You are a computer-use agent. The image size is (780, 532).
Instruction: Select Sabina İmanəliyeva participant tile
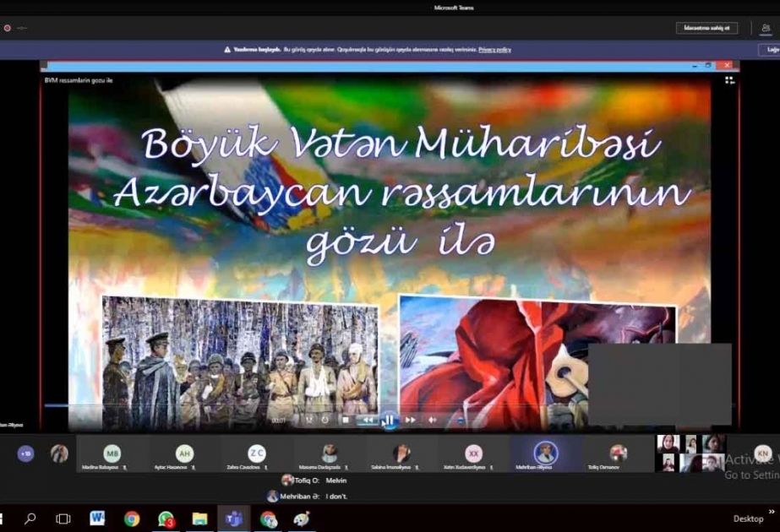[x=401, y=454]
